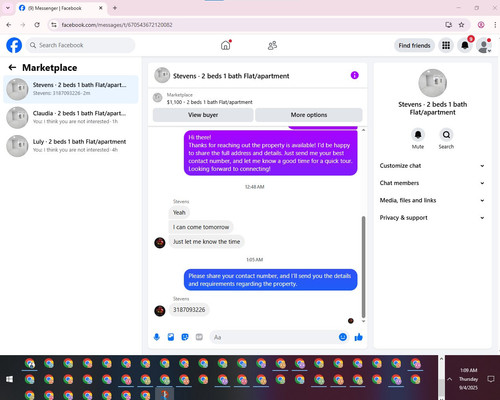Open a new browser tab
500x400 pixels.
coord(115,8)
